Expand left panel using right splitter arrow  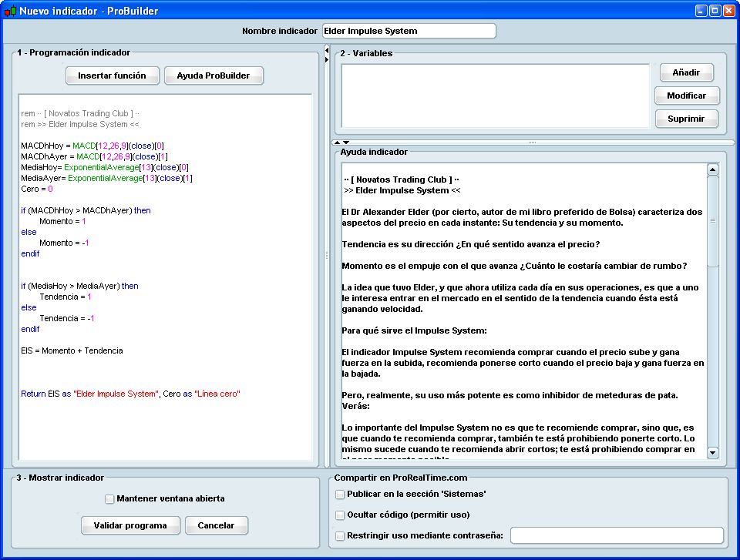pos(327,59)
